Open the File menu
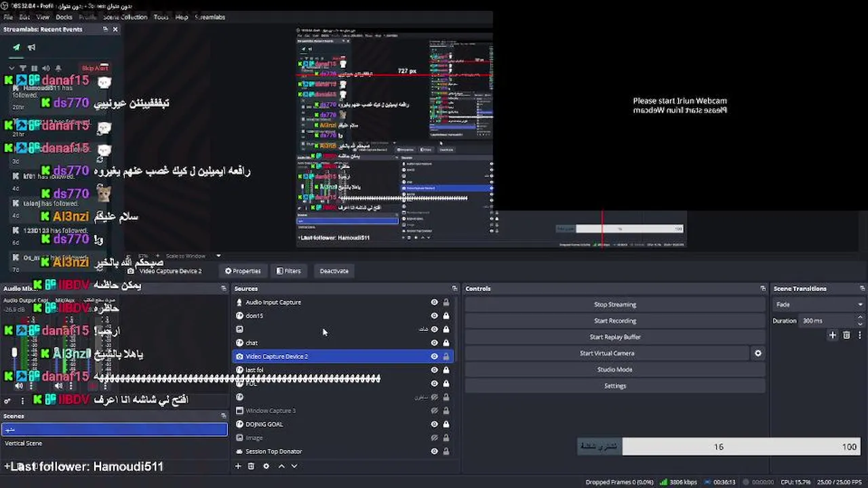Image resolution: width=868 pixels, height=488 pixels. pos(8,17)
